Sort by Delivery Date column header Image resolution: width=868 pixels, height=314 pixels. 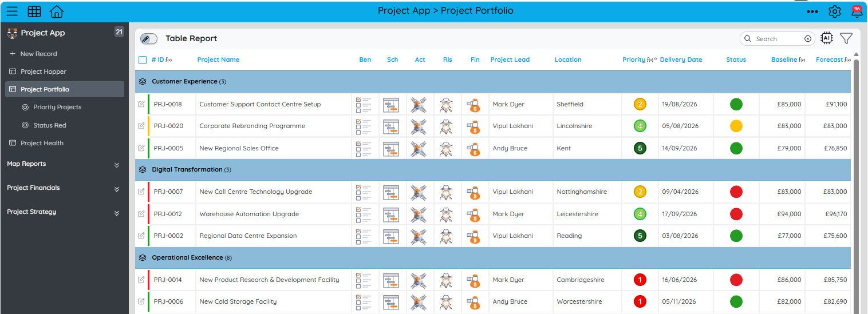pos(681,59)
